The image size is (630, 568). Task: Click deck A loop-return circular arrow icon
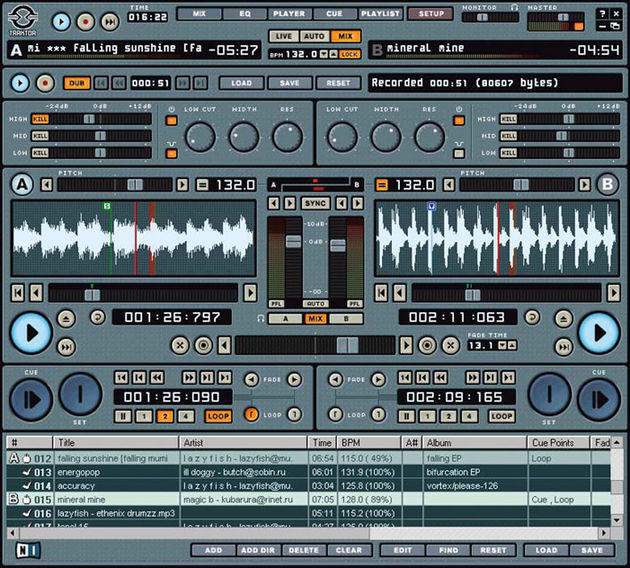[x=97, y=317]
